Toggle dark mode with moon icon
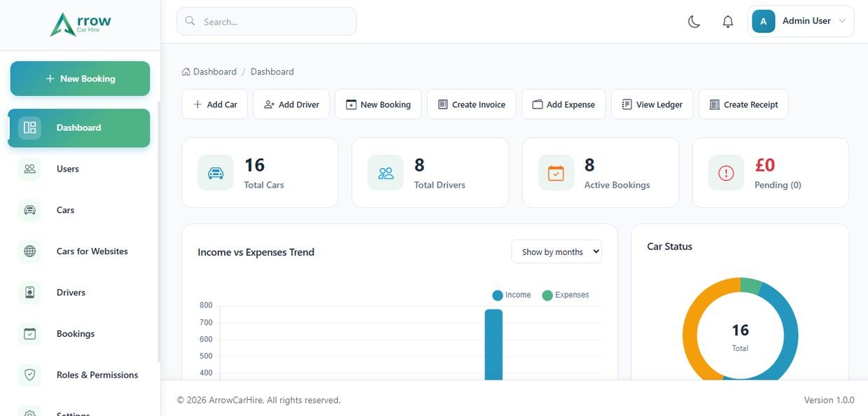Viewport: 868px width, 416px height. [x=694, y=22]
